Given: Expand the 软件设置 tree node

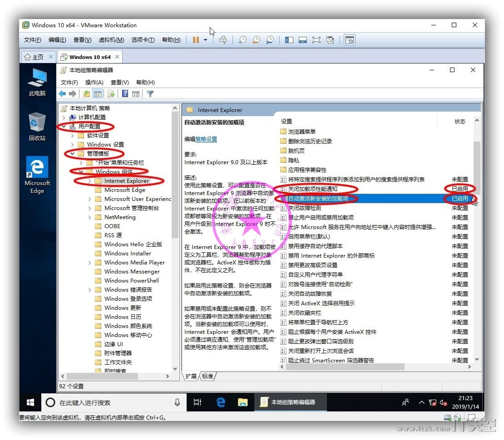Looking at the screenshot, I should (x=72, y=136).
